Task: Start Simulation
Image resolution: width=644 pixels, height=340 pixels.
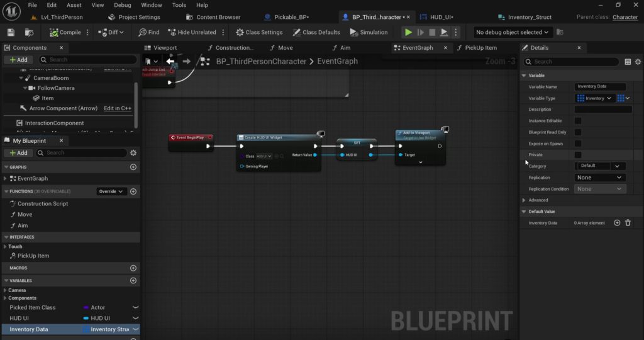Action: (369, 32)
